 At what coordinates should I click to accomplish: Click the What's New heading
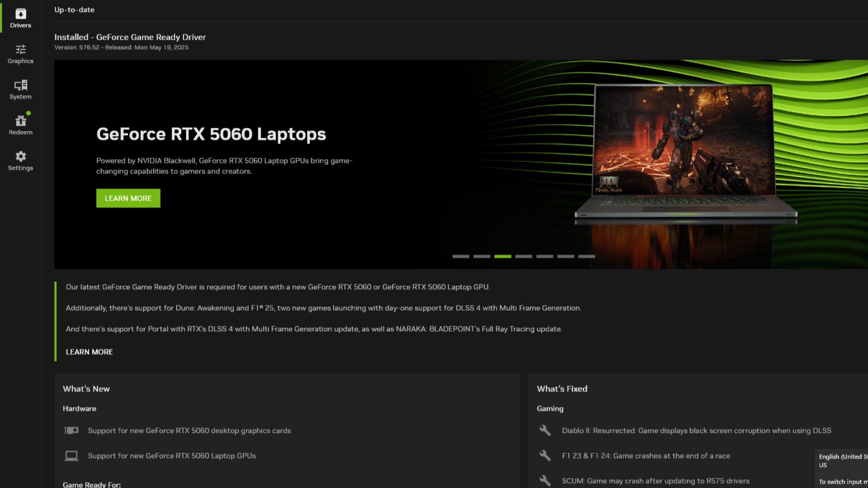(x=86, y=389)
